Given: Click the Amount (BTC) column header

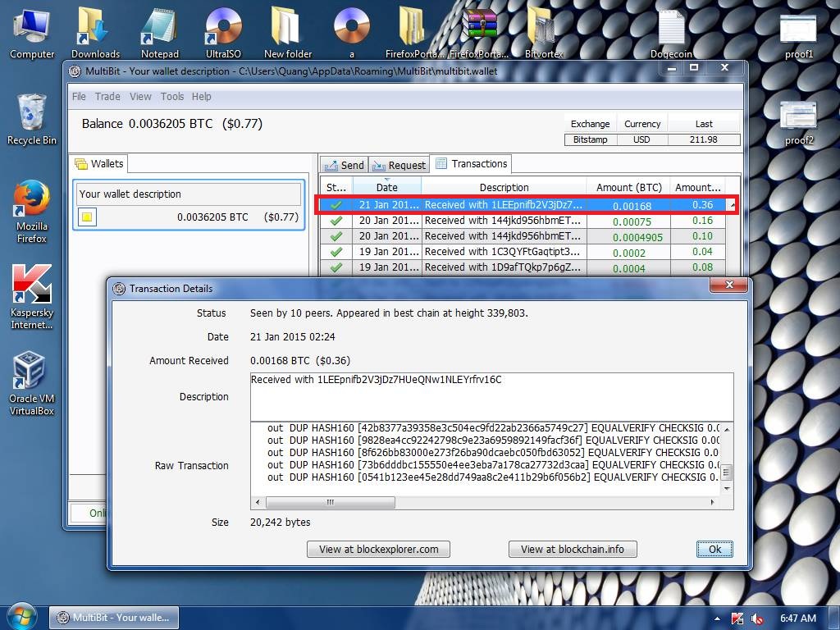Looking at the screenshot, I should point(628,187).
